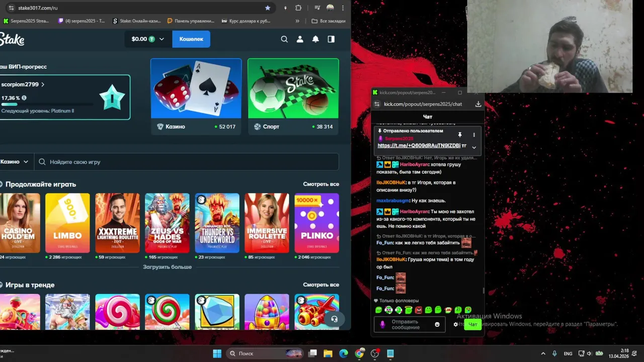Open the t.me link in pinned message
644x362 pixels.
[419, 145]
